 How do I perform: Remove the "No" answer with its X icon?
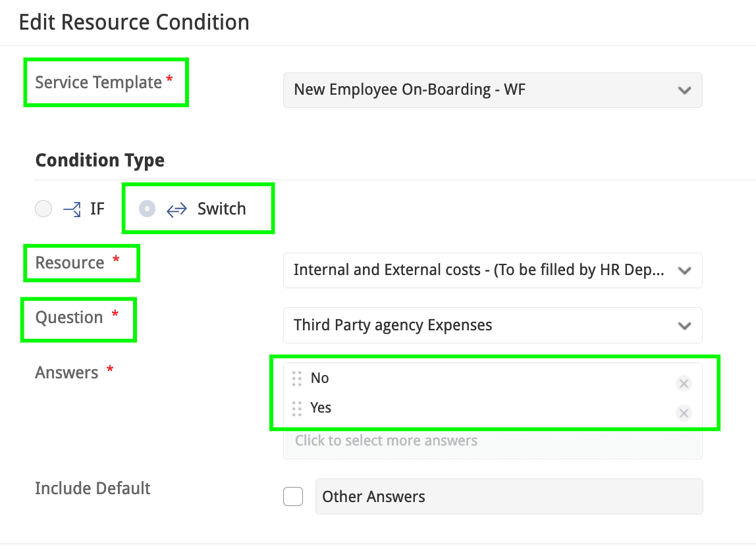coord(684,384)
